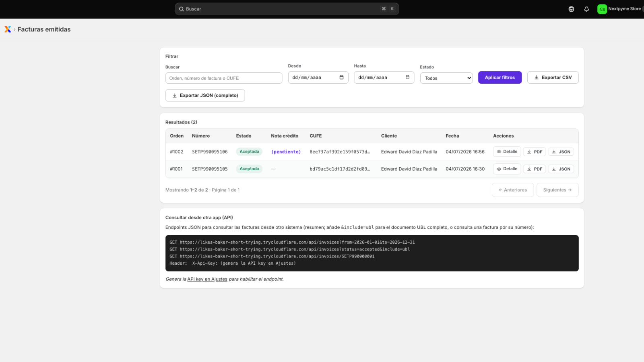Go to Anteriores page

click(513, 190)
